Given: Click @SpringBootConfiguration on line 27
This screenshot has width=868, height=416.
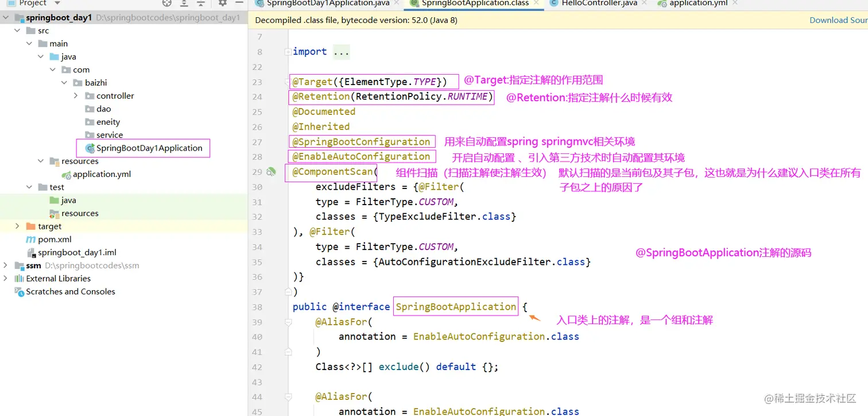Looking at the screenshot, I should tap(361, 142).
